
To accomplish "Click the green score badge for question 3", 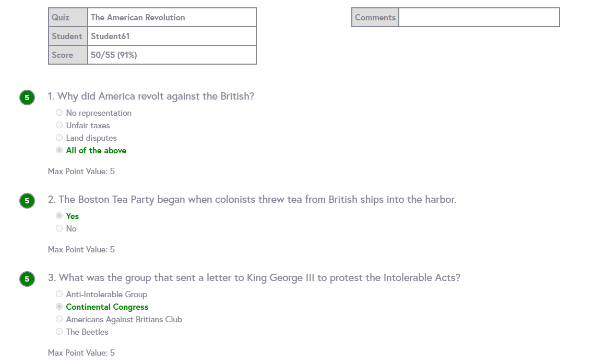I will [x=27, y=279].
